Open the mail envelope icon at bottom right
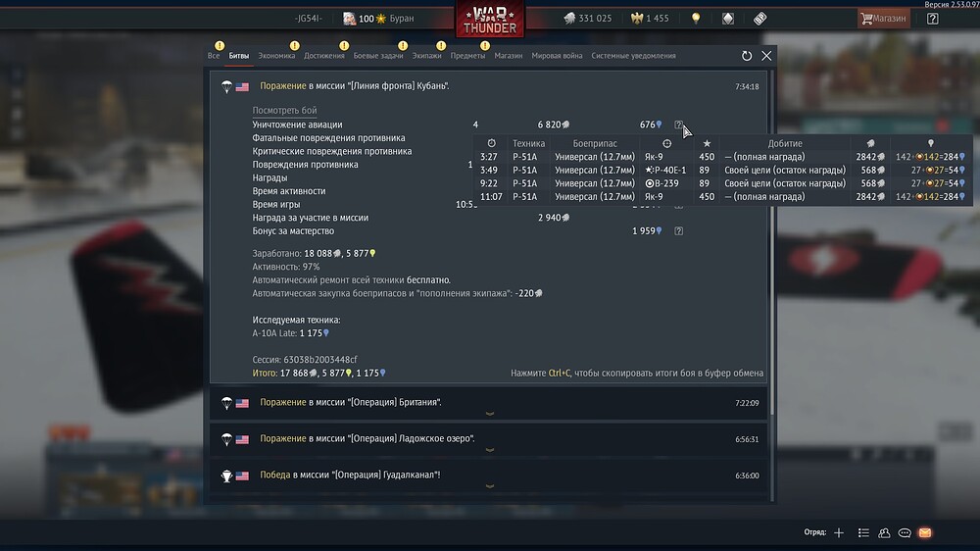The height and width of the screenshot is (551, 980). [925, 532]
